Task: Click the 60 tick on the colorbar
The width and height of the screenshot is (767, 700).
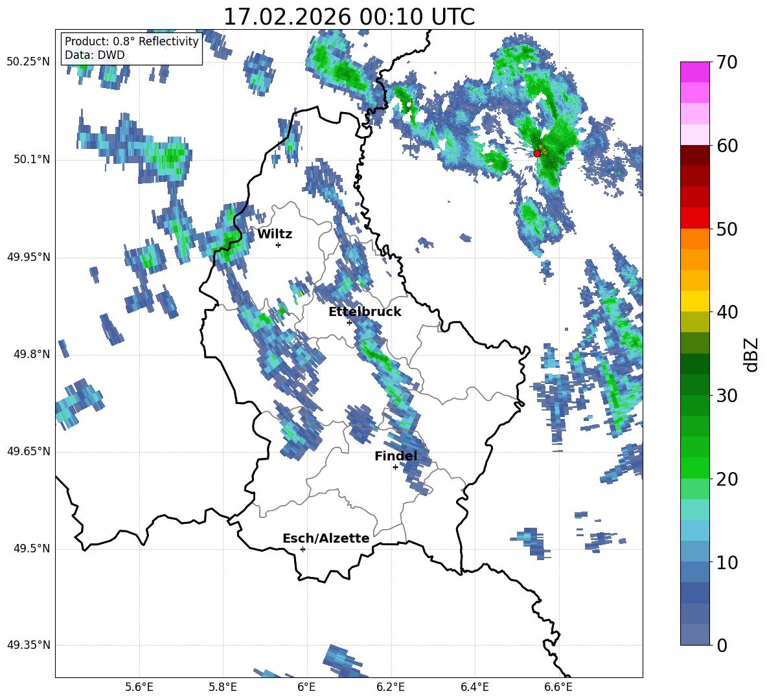Action: (x=726, y=145)
